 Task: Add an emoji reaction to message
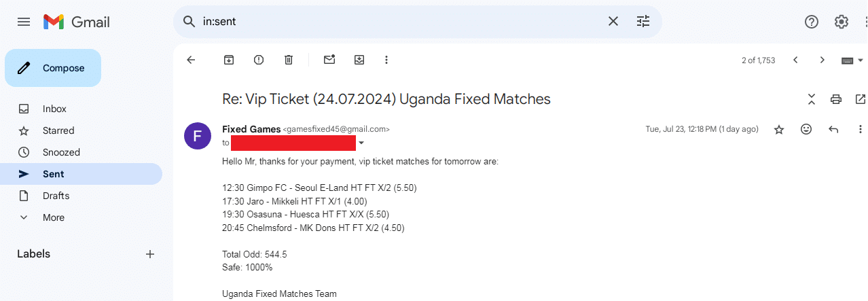[806, 129]
